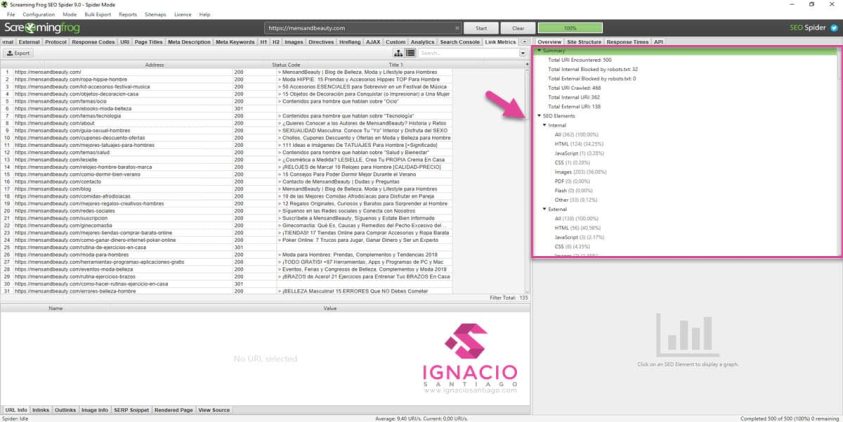The height and width of the screenshot is (422, 843).
Task: Switch to the Search Console tab
Action: tap(460, 42)
